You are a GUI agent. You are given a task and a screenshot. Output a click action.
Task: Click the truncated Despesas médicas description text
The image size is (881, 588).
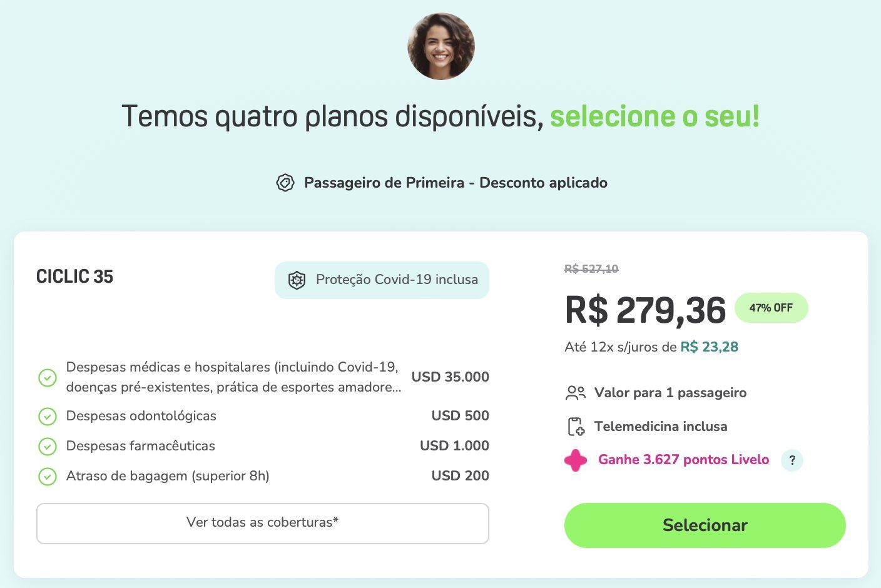tap(233, 377)
